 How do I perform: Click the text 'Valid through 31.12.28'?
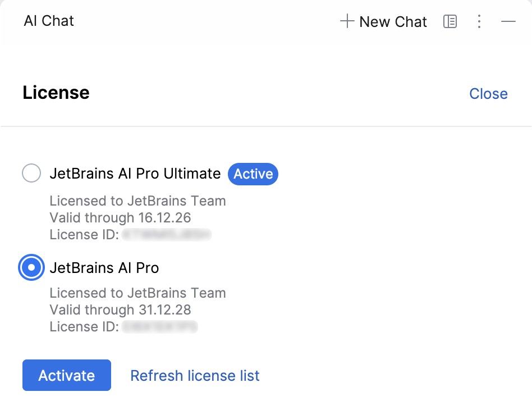(120, 310)
